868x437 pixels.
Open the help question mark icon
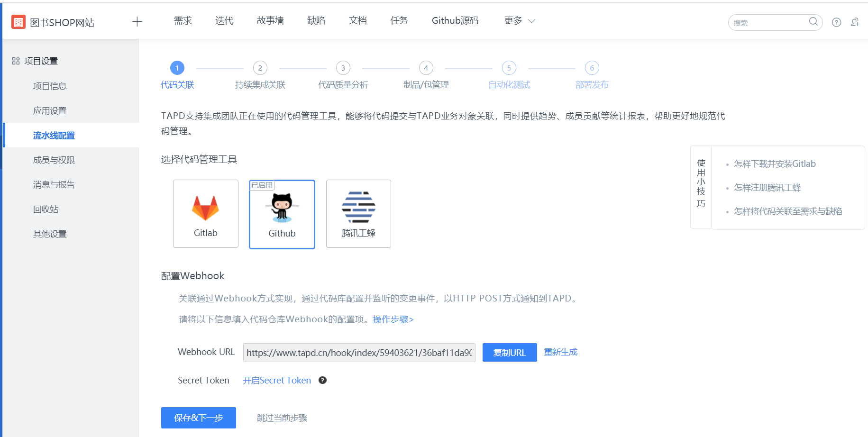[x=836, y=22]
